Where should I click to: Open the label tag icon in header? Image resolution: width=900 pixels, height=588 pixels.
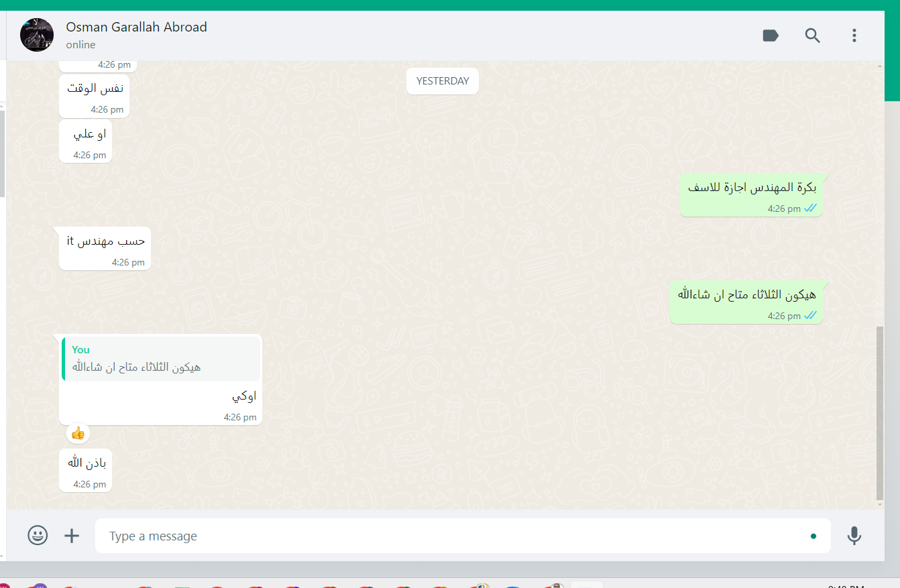pos(771,36)
